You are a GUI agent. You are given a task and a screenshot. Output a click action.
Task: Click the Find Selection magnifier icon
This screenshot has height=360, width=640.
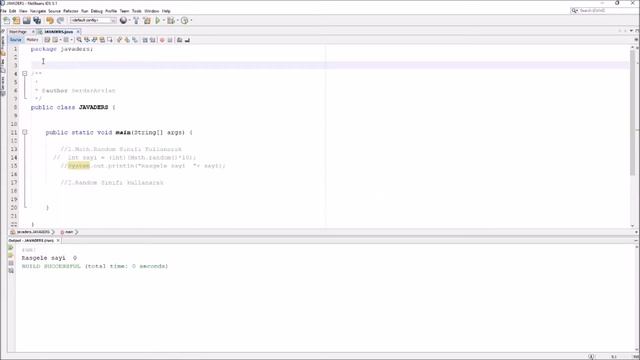pos(79,40)
